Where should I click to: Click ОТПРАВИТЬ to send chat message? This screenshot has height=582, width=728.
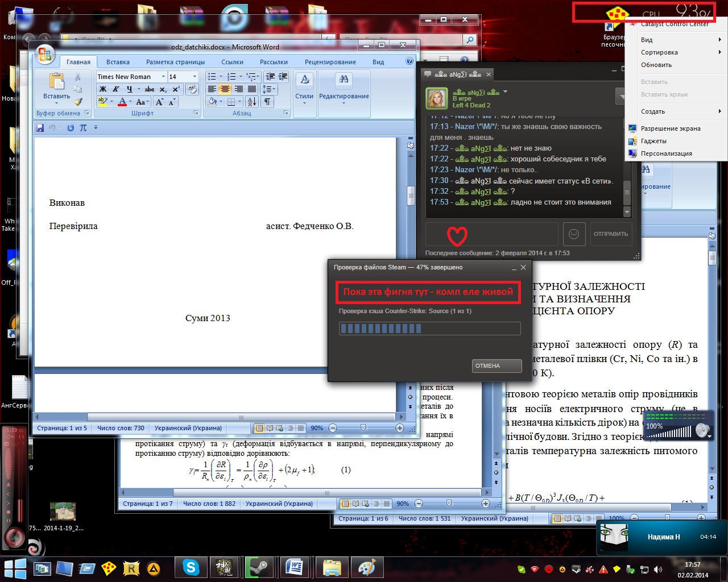(611, 234)
